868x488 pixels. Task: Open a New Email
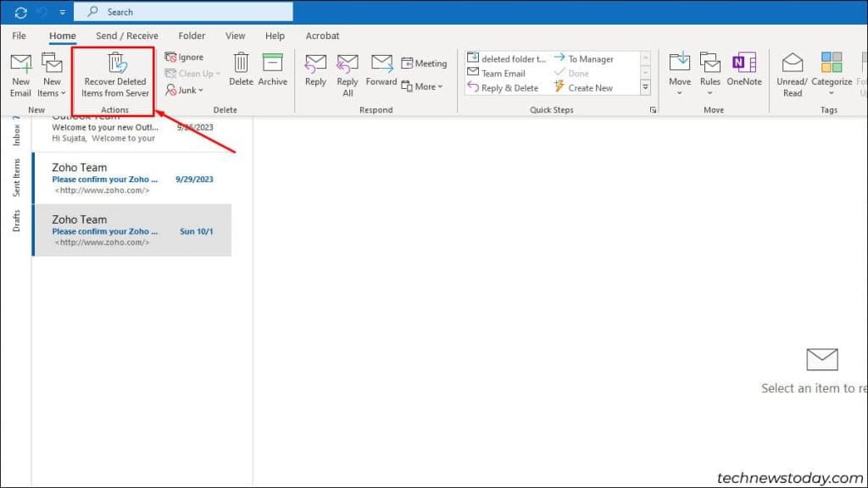pyautogui.click(x=19, y=73)
